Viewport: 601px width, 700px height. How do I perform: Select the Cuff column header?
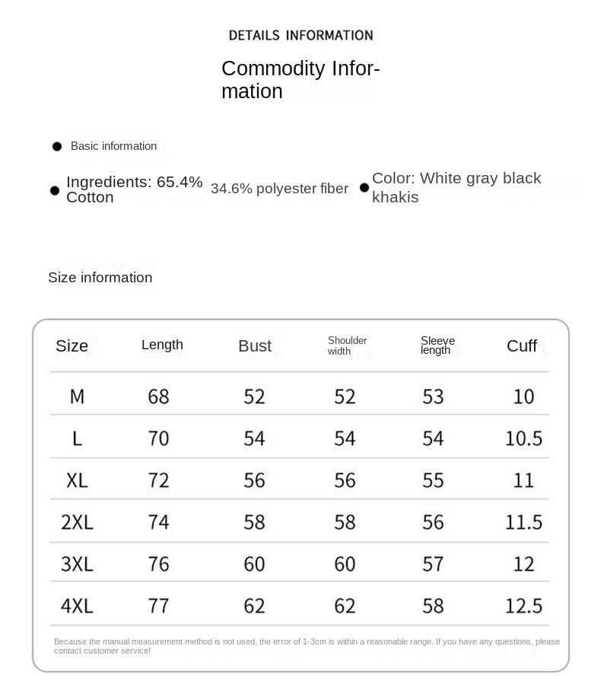522,346
